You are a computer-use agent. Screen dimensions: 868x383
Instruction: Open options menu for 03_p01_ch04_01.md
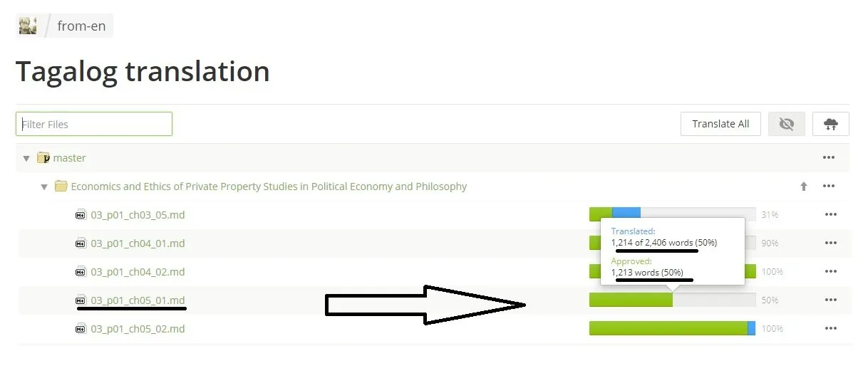tap(830, 243)
